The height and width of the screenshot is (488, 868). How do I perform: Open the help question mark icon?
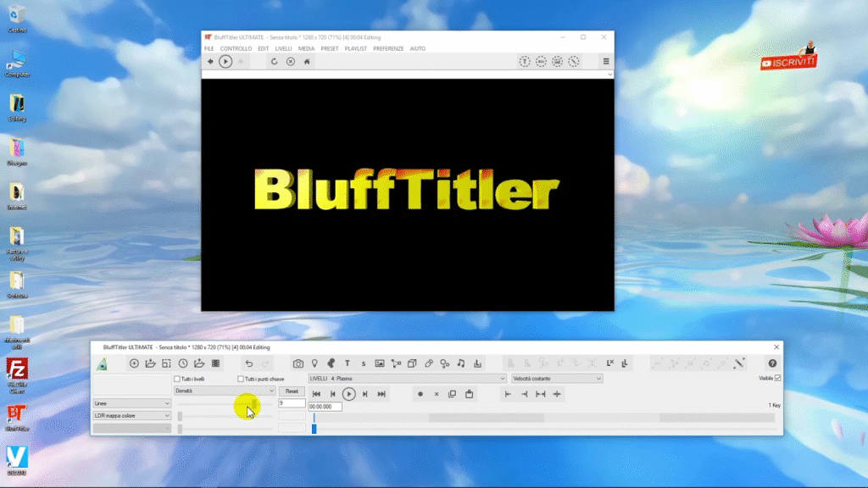pyautogui.click(x=772, y=363)
